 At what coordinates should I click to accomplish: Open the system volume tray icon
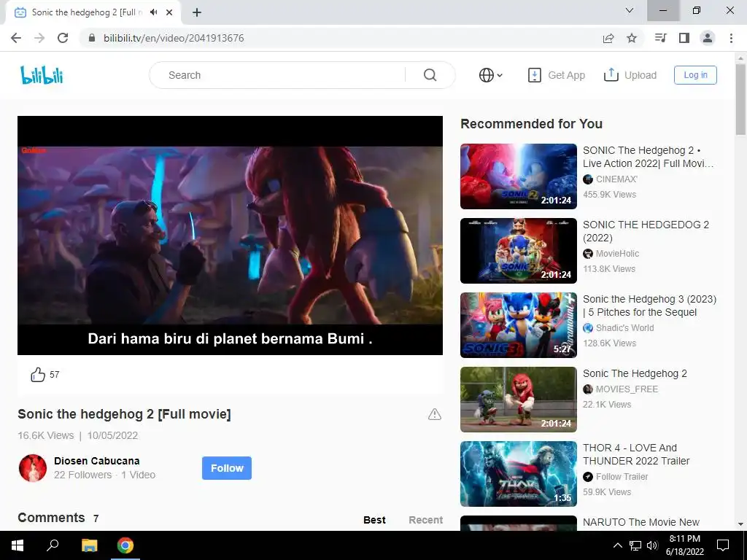pyautogui.click(x=652, y=545)
